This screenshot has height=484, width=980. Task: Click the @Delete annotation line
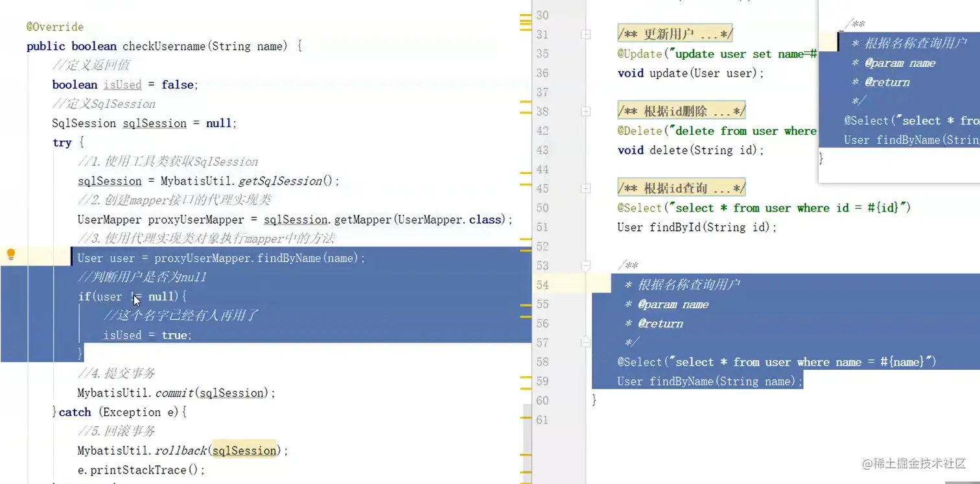click(x=717, y=131)
